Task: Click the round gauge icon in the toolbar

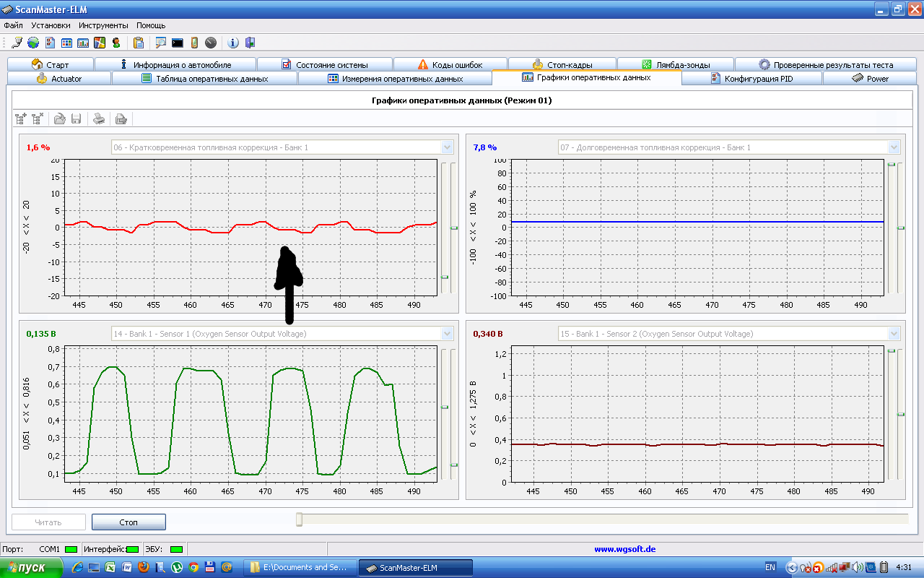Action: [211, 43]
